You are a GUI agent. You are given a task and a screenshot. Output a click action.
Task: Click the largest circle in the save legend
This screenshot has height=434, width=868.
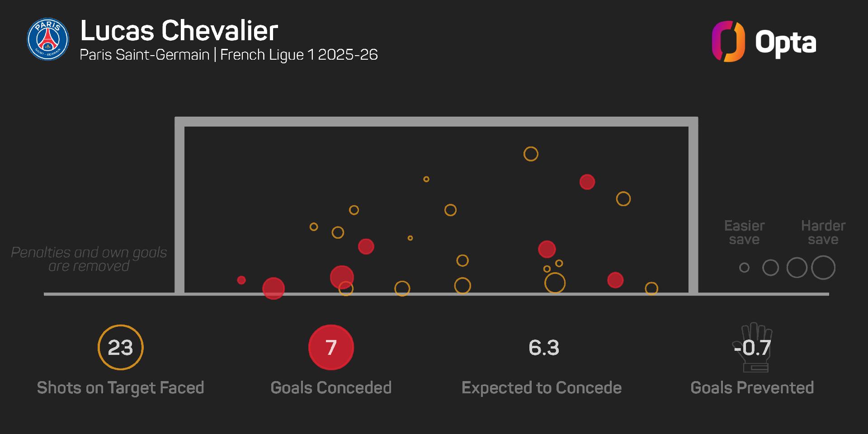823,268
